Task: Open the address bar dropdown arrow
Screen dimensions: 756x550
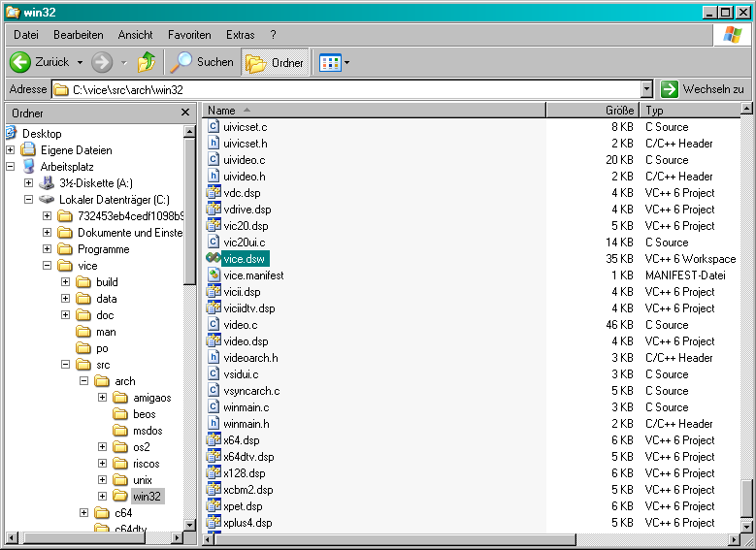Action: point(646,89)
